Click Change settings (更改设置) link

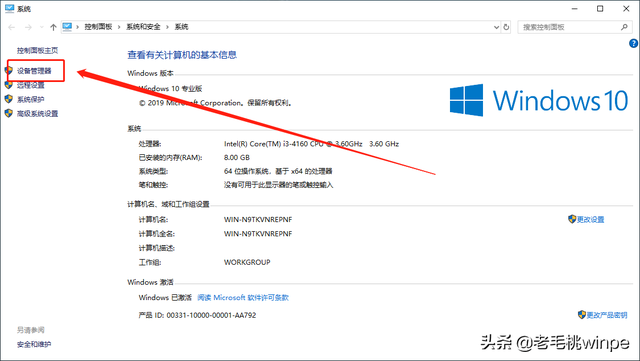click(591, 220)
